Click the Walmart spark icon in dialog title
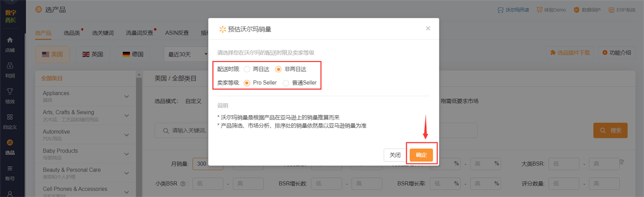Image resolution: width=644 pixels, height=197 pixels. (x=222, y=29)
